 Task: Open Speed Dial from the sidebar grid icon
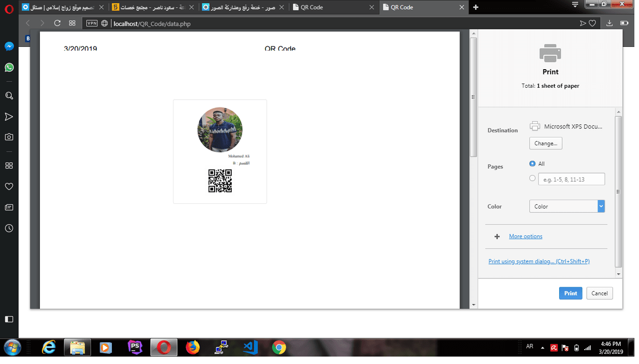click(x=9, y=166)
